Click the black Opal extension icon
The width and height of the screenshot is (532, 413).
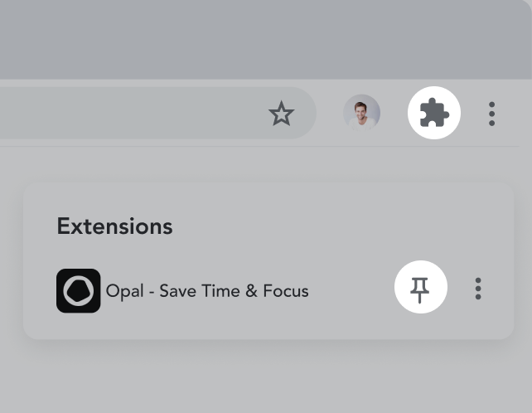(79, 291)
